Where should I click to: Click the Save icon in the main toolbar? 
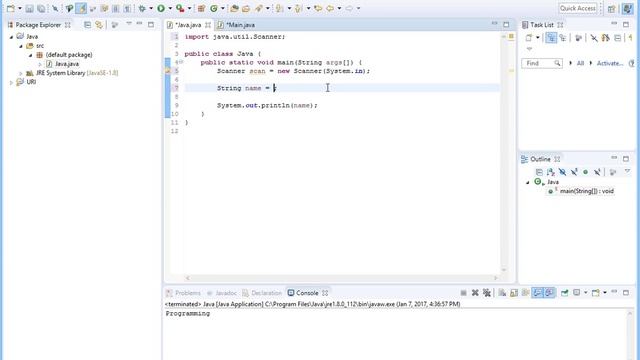click(29, 8)
